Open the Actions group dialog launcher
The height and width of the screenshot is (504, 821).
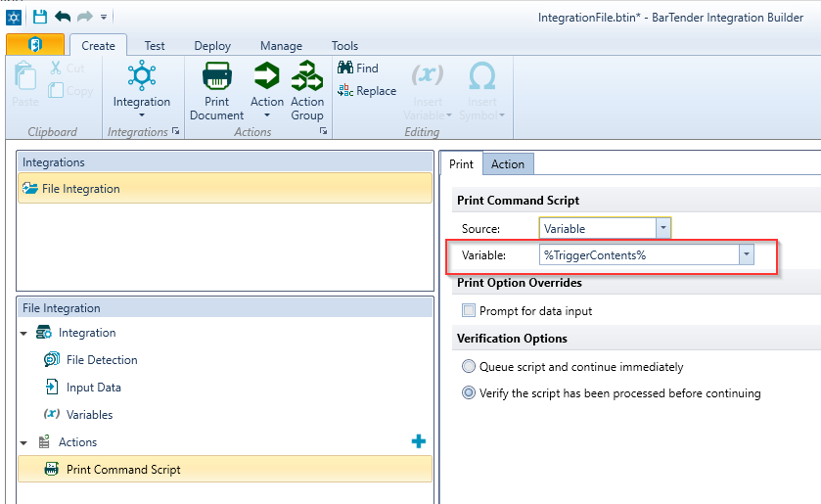pos(324,131)
